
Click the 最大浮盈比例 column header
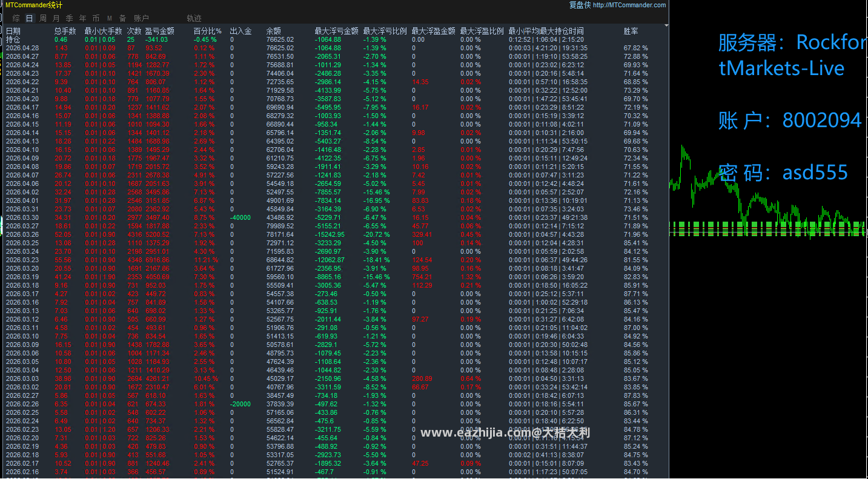point(482,31)
